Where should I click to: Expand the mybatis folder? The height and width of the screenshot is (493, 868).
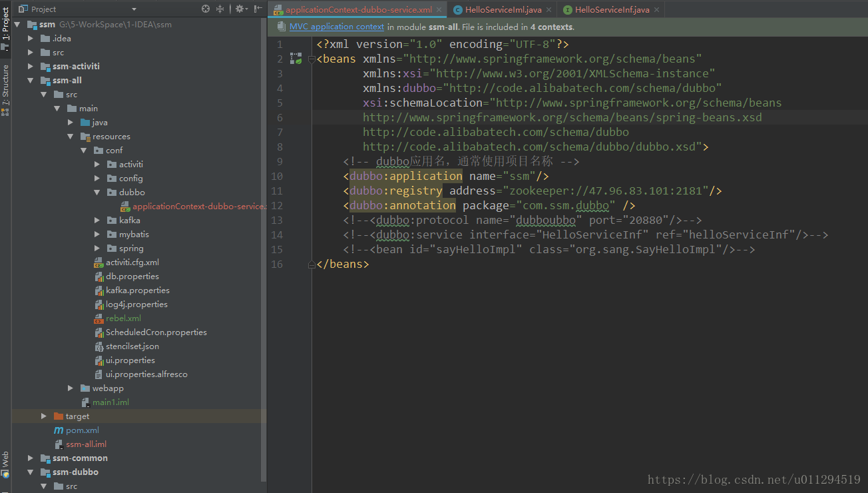tap(97, 235)
